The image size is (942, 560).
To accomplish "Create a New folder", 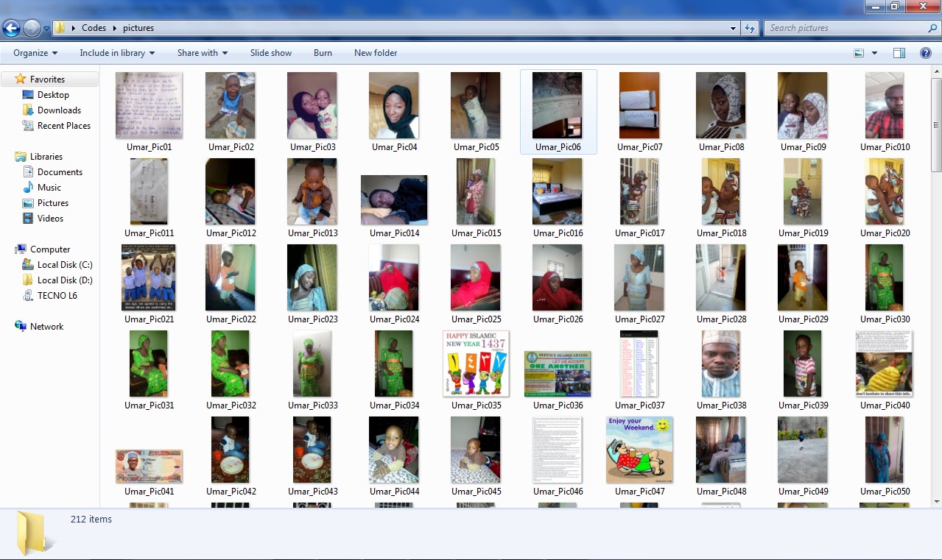I will pyautogui.click(x=376, y=53).
